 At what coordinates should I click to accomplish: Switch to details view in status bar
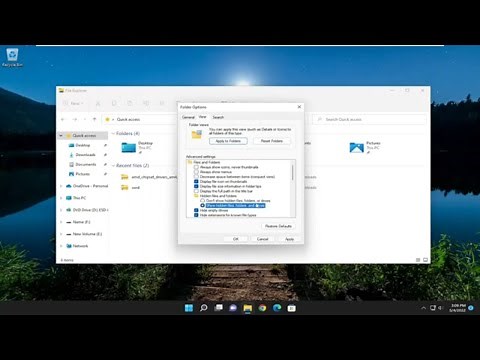[x=418, y=260]
